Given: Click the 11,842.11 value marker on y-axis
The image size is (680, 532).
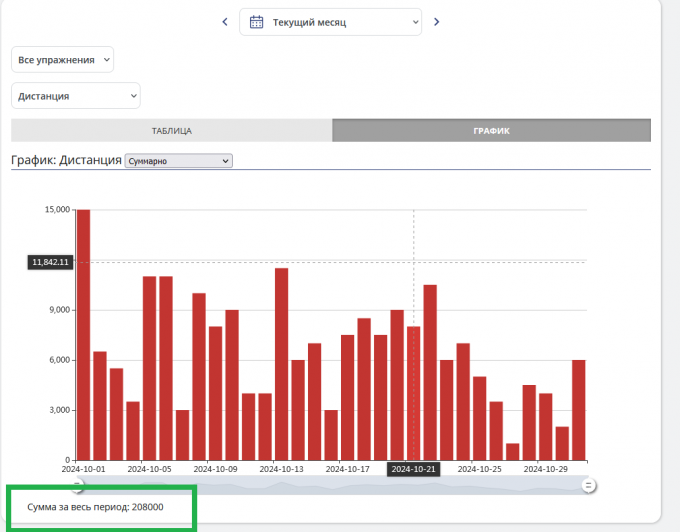Looking at the screenshot, I should click(x=50, y=262).
